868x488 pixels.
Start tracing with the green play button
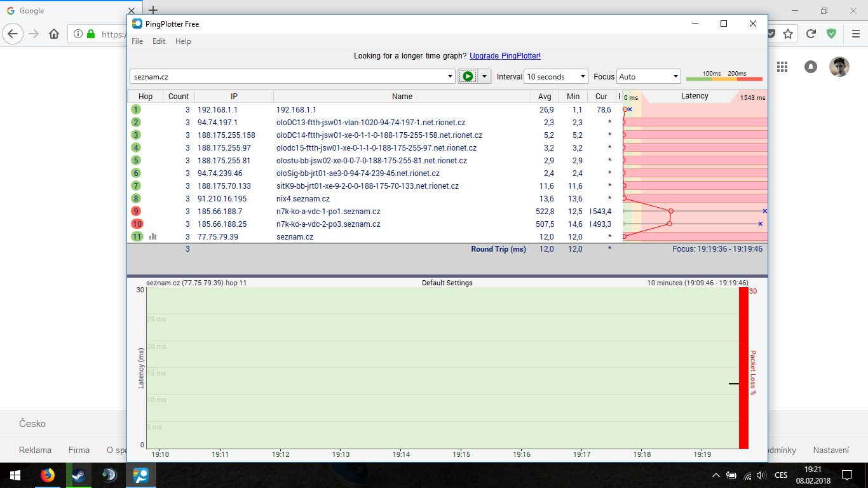click(x=468, y=76)
